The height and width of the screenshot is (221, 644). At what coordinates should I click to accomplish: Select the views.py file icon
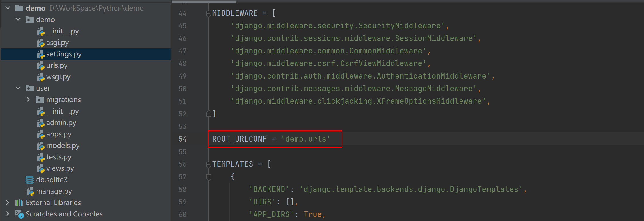(x=41, y=168)
